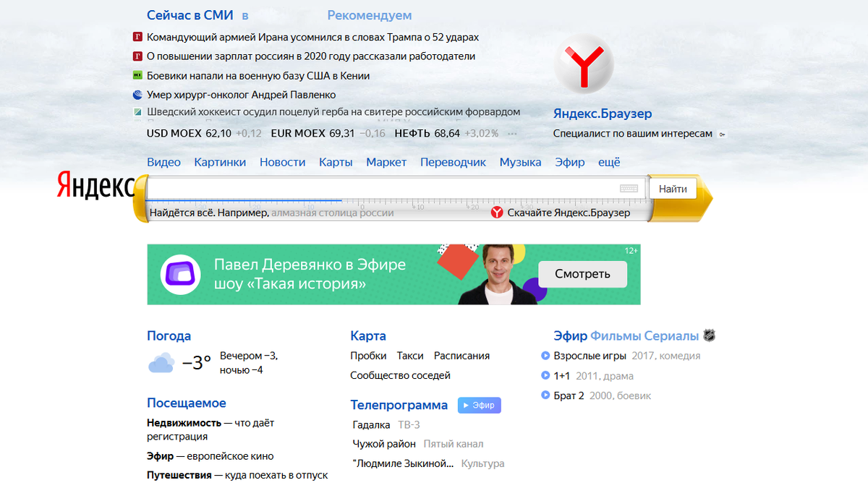Click the Сообщество соседей link
Image resolution: width=868 pixels, height=488 pixels.
coord(400,375)
